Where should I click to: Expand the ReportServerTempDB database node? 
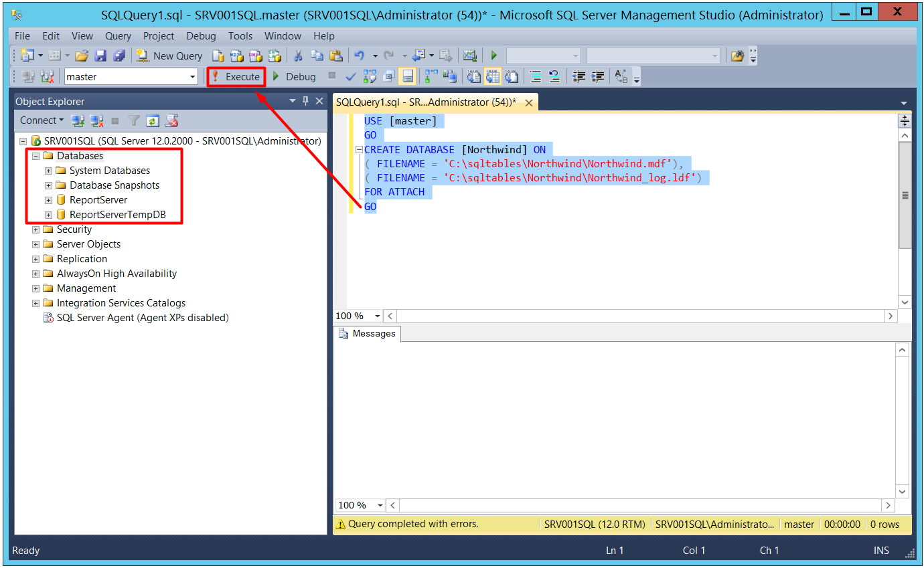coord(48,215)
